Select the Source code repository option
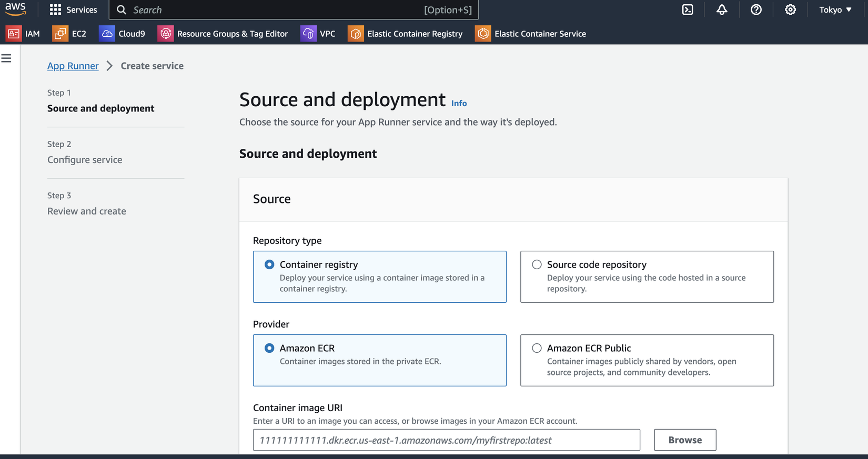 point(537,264)
